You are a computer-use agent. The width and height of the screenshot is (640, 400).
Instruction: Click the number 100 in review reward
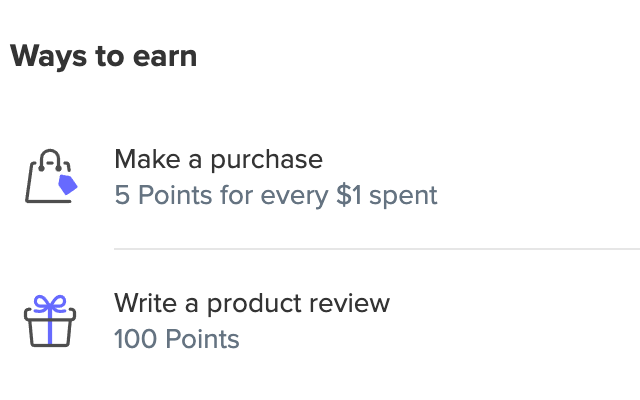[136, 339]
